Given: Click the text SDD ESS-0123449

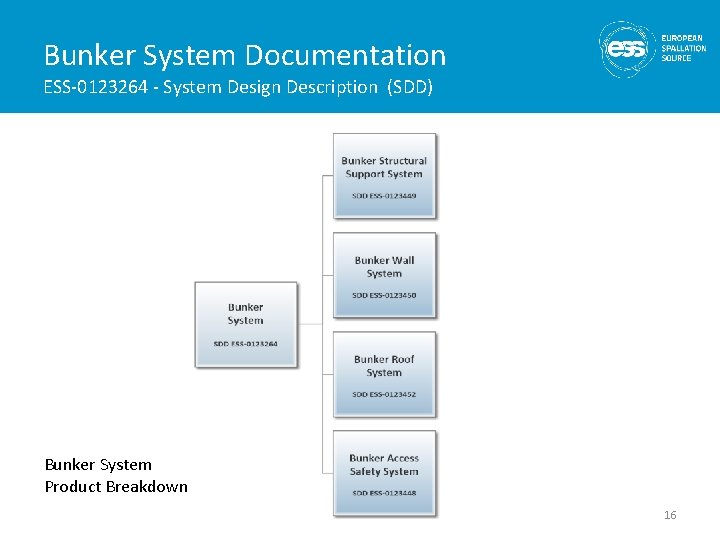Looking at the screenshot, I should (x=384, y=196).
